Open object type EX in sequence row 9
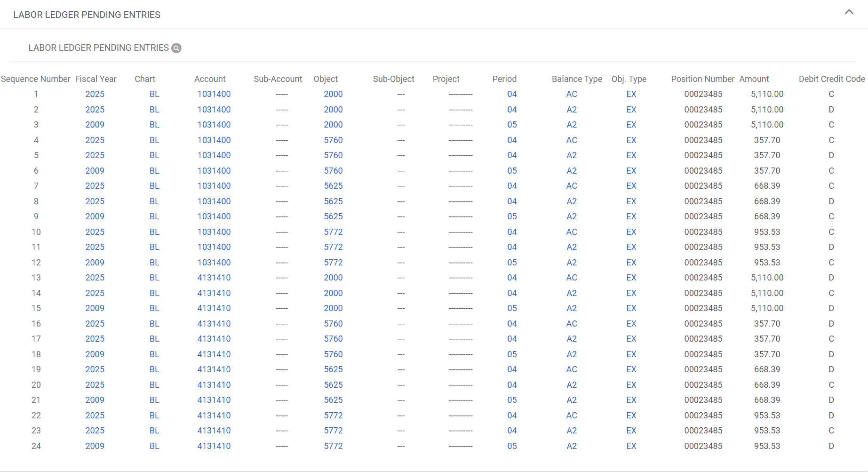The height and width of the screenshot is (472, 868). pyautogui.click(x=631, y=216)
